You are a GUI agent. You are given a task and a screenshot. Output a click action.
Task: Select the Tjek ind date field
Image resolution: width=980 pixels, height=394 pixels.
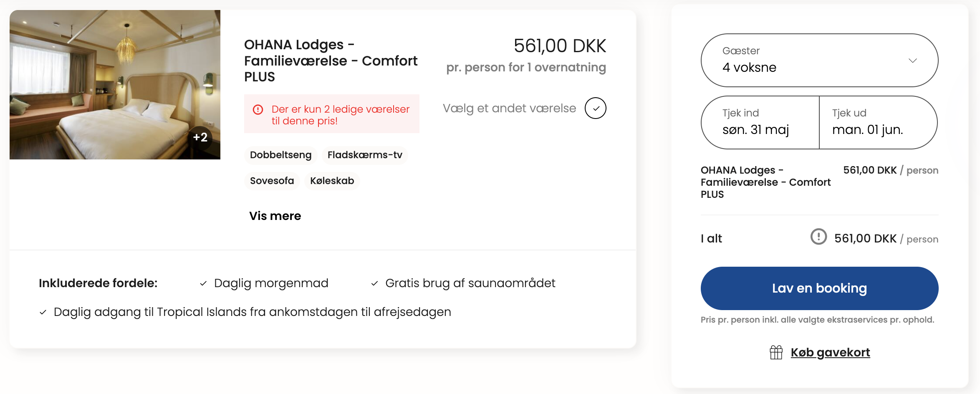[x=760, y=122]
